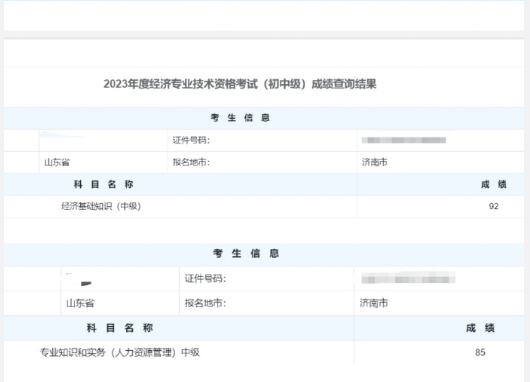Select the score value '85'

(480, 353)
